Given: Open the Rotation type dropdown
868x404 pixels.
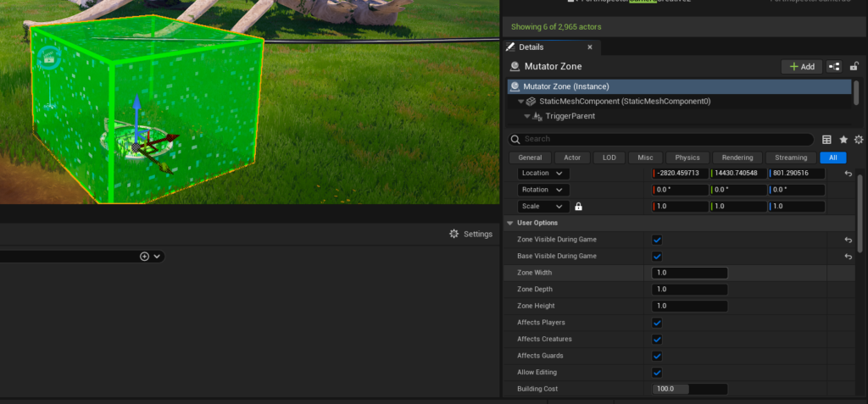Looking at the screenshot, I should (543, 190).
